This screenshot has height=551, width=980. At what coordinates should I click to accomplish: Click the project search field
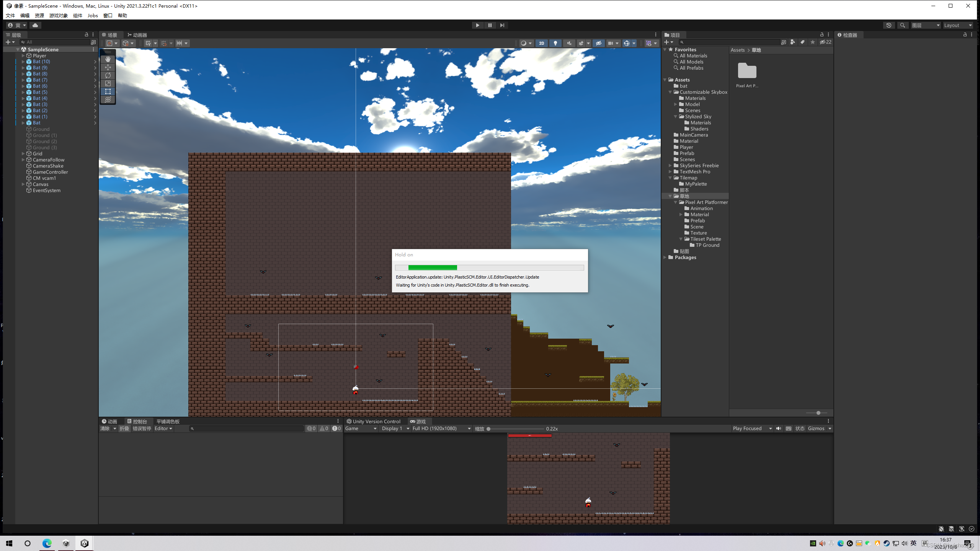(730, 42)
